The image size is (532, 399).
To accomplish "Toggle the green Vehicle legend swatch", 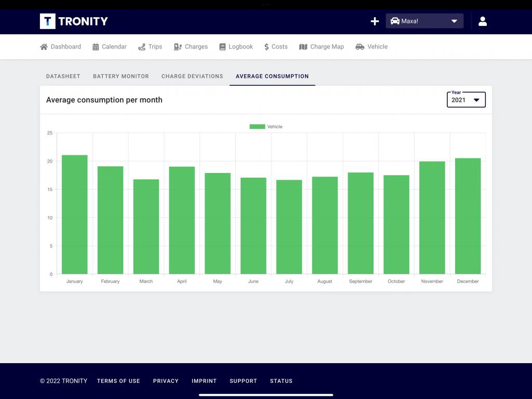I will [x=257, y=127].
